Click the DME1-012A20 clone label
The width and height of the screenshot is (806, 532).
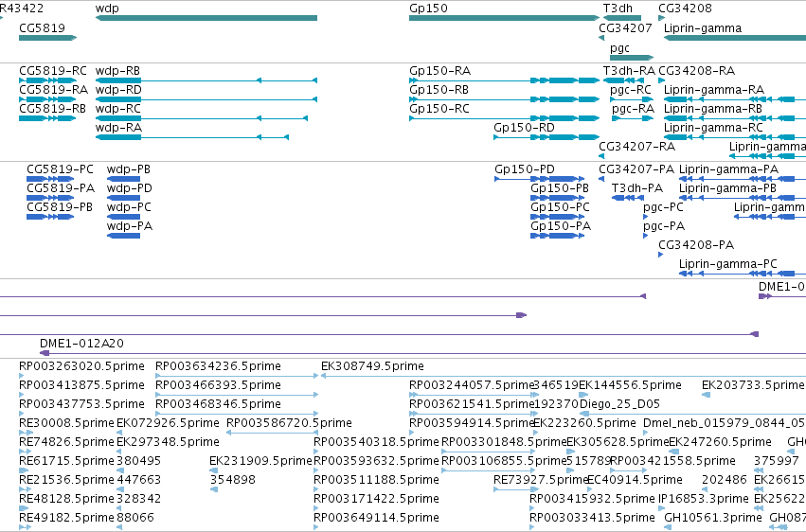(81, 343)
